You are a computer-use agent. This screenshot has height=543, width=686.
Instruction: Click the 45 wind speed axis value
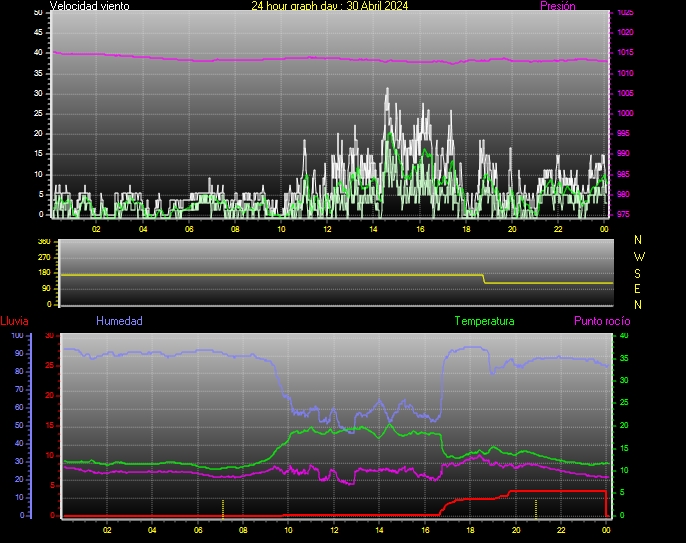[38, 32]
